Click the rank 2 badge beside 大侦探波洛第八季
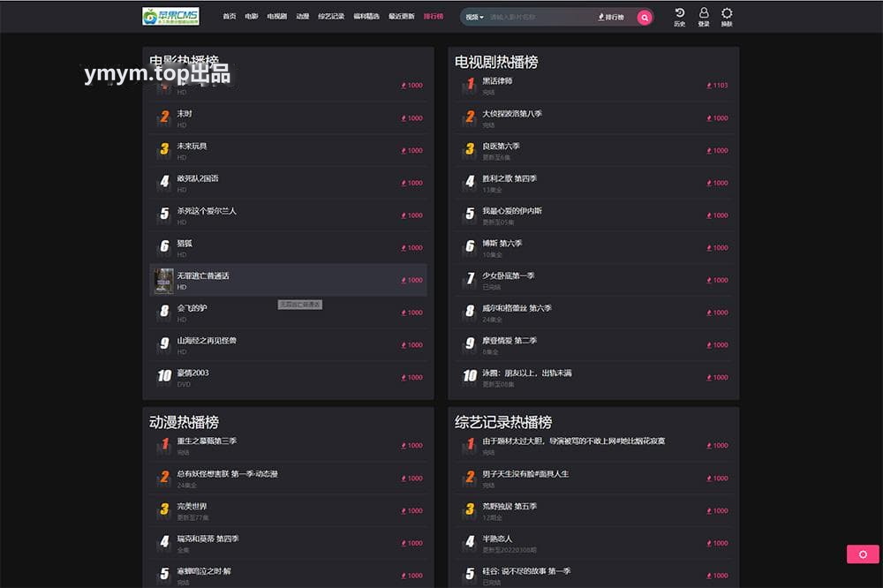883x588 pixels. click(x=470, y=117)
